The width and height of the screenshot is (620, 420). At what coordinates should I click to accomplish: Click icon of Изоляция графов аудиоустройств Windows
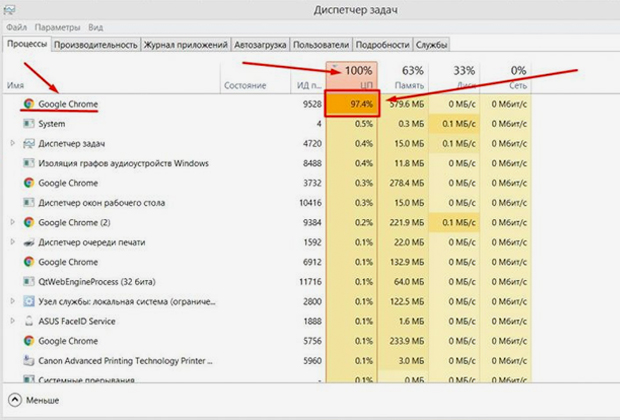click(28, 163)
